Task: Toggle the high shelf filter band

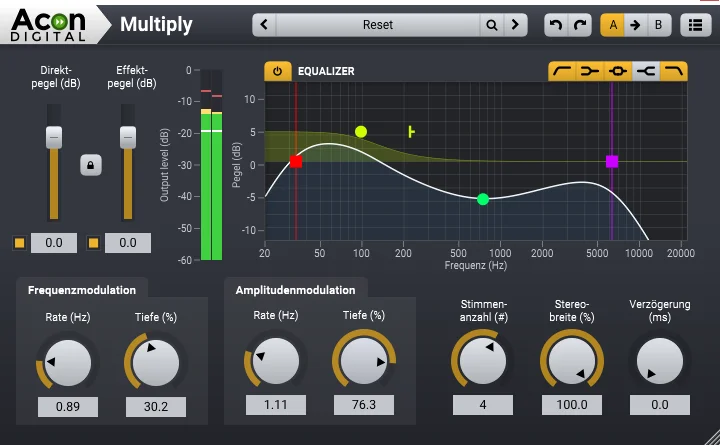Action: tap(646, 71)
